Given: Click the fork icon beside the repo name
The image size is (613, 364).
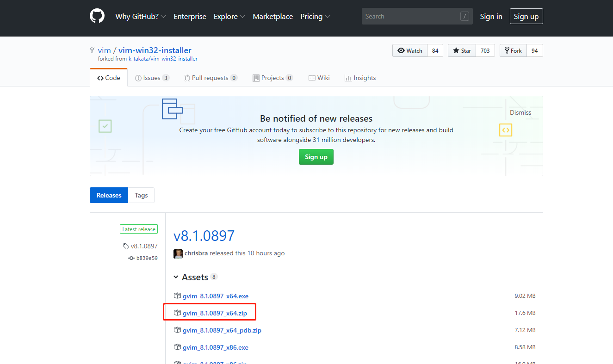Looking at the screenshot, I should 92,50.
